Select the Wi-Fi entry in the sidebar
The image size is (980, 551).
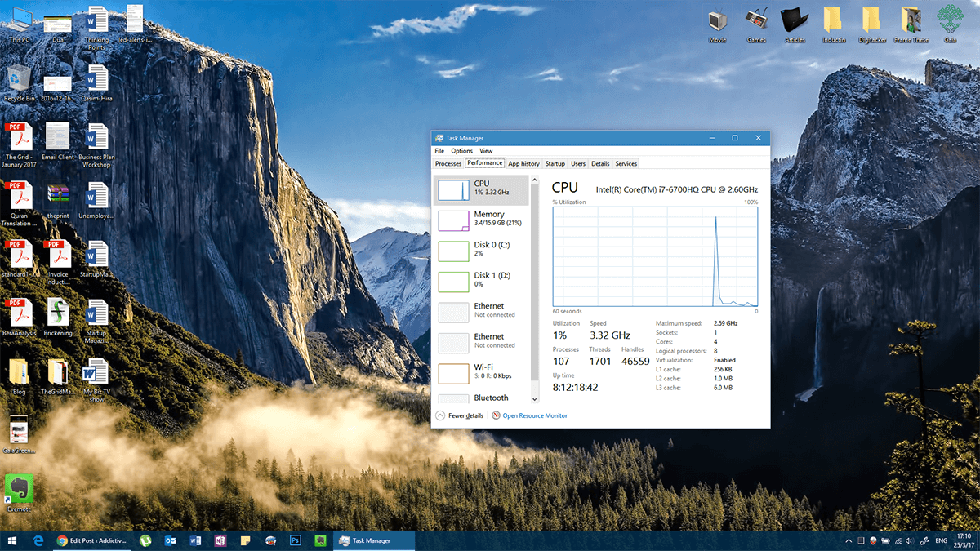482,373
